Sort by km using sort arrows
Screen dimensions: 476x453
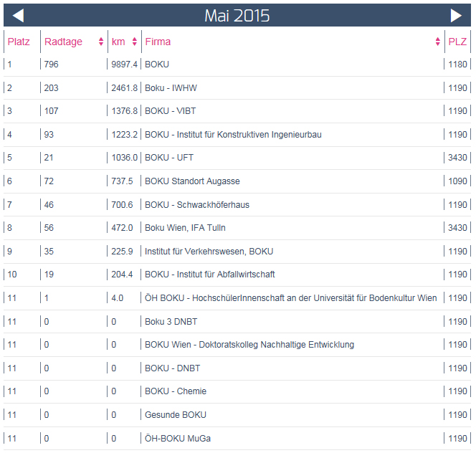coord(134,42)
